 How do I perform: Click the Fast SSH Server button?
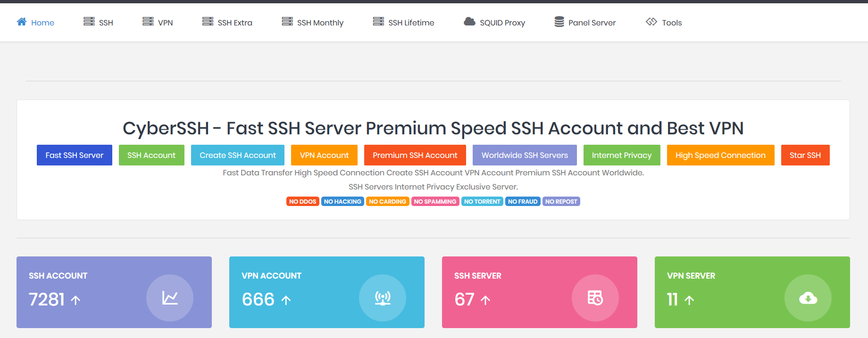click(x=75, y=155)
